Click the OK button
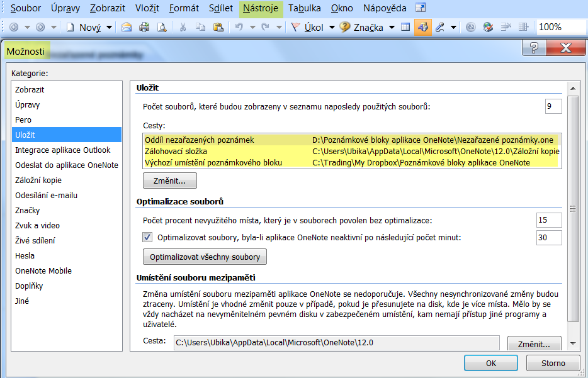The height and width of the screenshot is (378, 588). [x=491, y=363]
